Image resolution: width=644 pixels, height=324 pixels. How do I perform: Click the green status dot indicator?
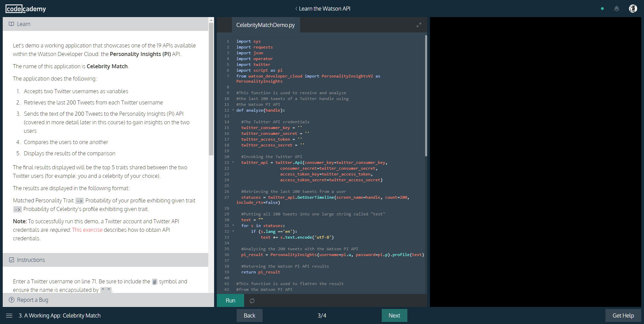(602, 9)
